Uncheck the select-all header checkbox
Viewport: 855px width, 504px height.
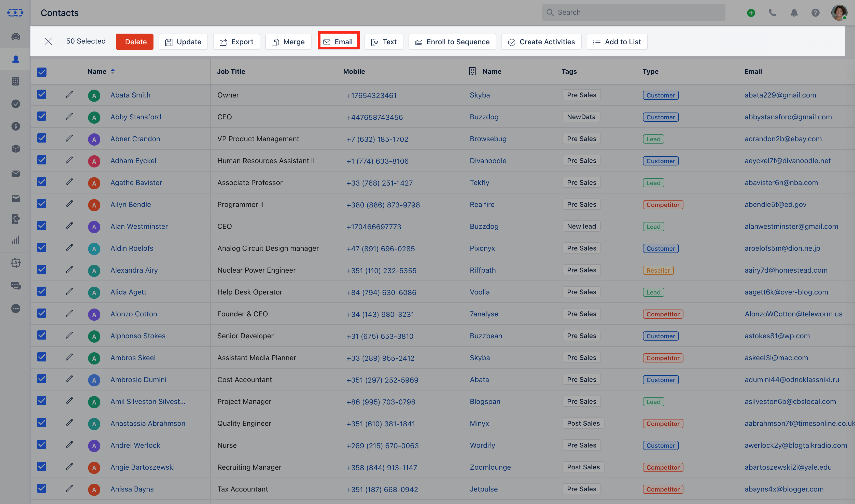[42, 72]
